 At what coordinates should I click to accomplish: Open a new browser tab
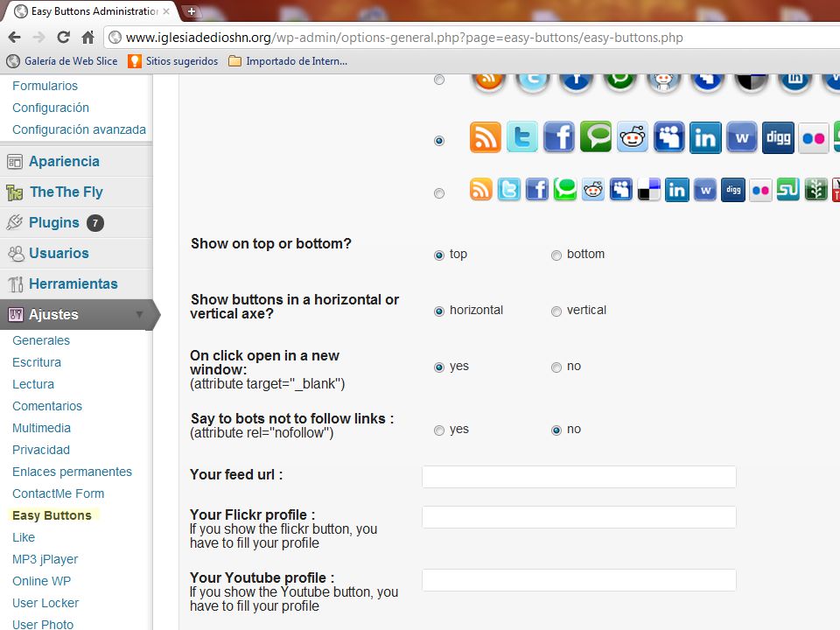tap(191, 10)
